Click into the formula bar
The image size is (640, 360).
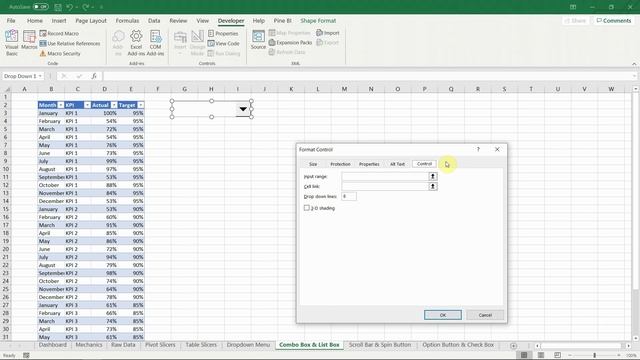click(367, 76)
